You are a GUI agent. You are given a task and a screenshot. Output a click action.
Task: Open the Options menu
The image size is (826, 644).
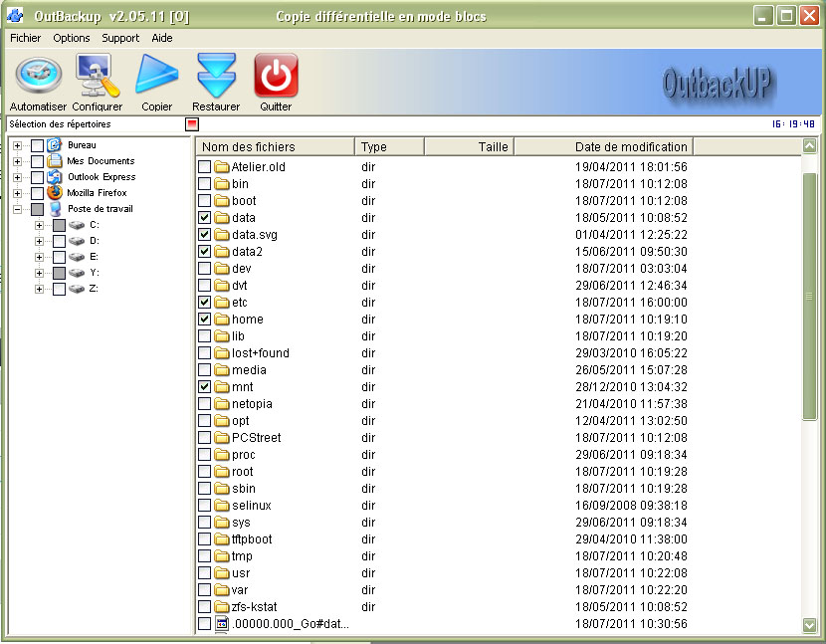click(72, 38)
